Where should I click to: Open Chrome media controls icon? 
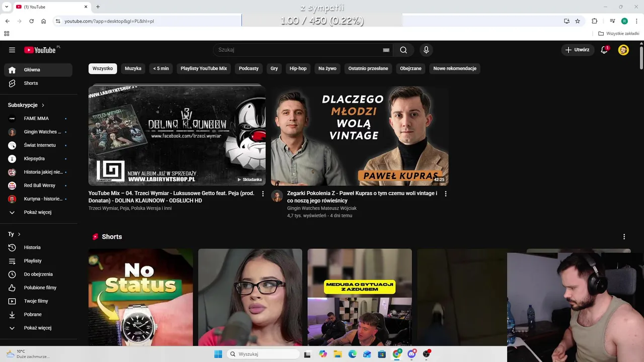(612, 21)
